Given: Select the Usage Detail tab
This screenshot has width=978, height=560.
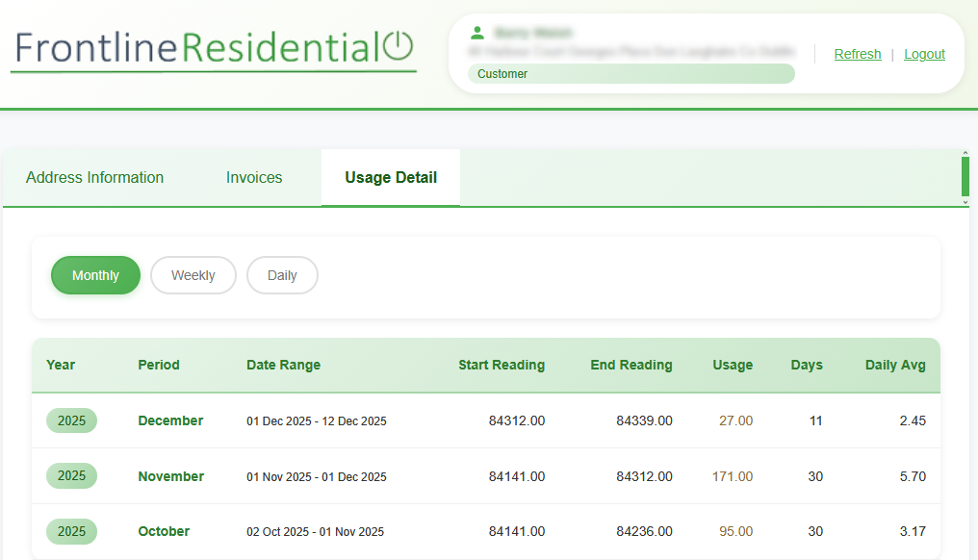Looking at the screenshot, I should (390, 177).
